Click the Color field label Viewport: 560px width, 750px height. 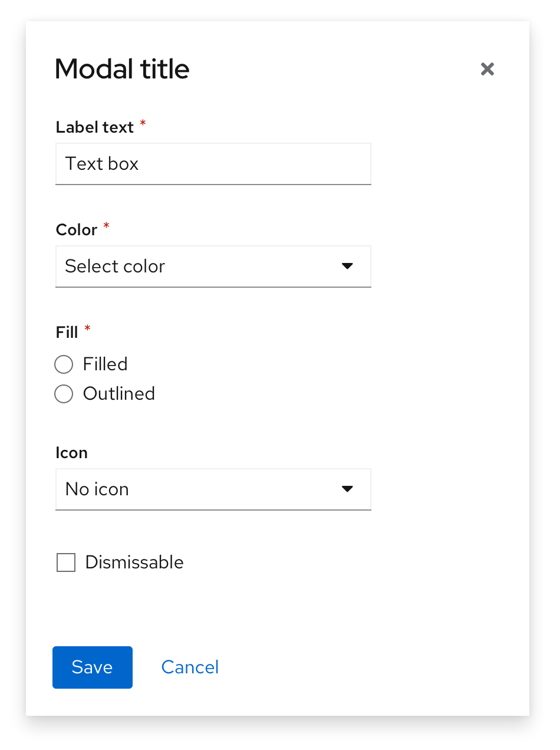point(77,230)
